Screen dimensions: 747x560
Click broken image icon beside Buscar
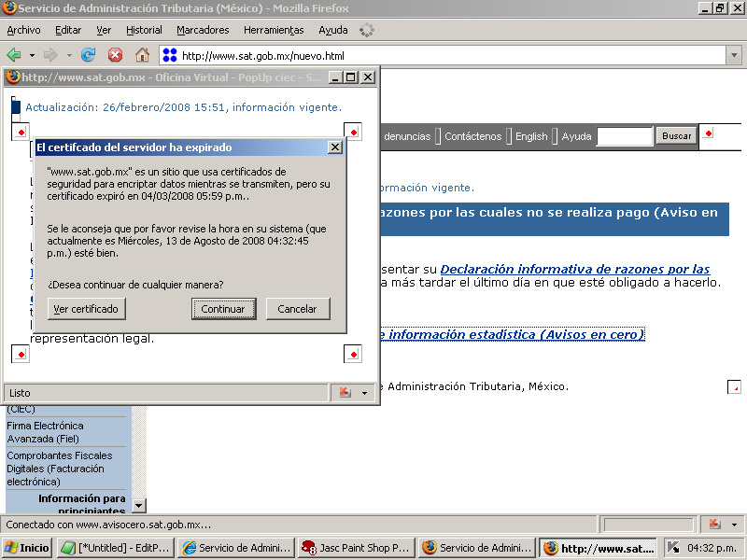tap(709, 133)
